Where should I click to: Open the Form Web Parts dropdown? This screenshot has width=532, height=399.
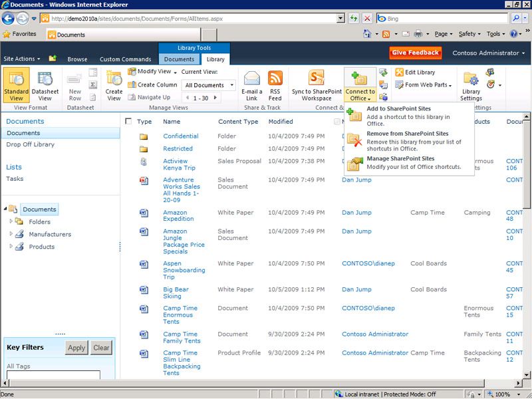[424, 85]
